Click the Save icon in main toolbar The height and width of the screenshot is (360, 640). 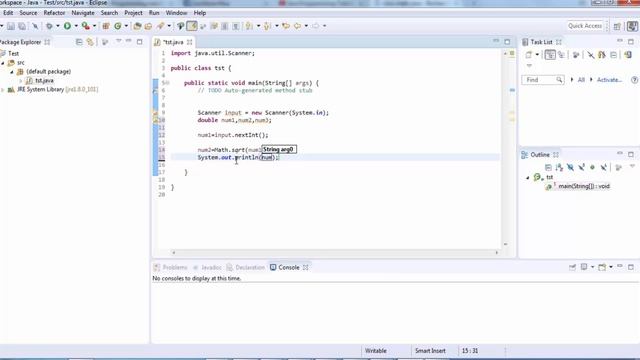point(11,26)
